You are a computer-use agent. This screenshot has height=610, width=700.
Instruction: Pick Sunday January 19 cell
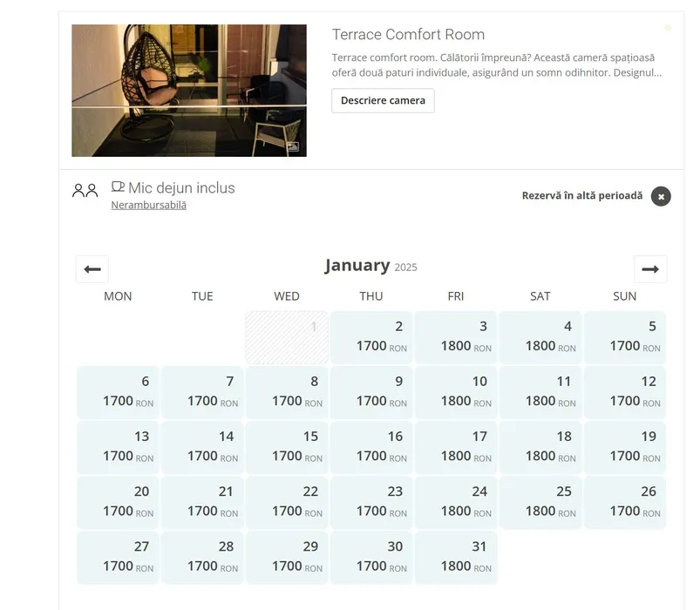[625, 446]
